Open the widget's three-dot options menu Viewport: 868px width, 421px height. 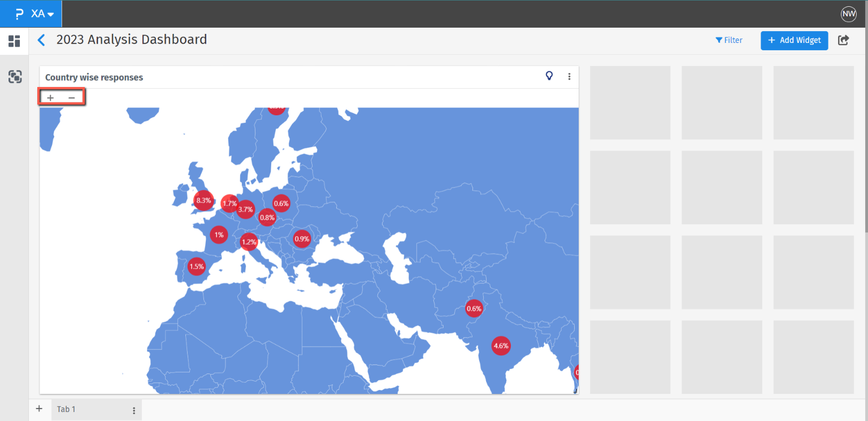(x=569, y=77)
